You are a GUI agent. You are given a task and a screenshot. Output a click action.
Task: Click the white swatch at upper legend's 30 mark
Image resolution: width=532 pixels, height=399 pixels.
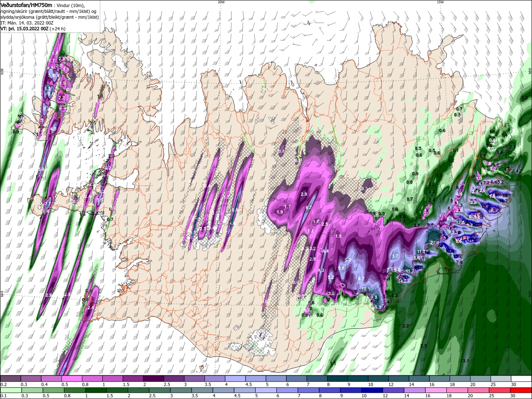(521, 379)
